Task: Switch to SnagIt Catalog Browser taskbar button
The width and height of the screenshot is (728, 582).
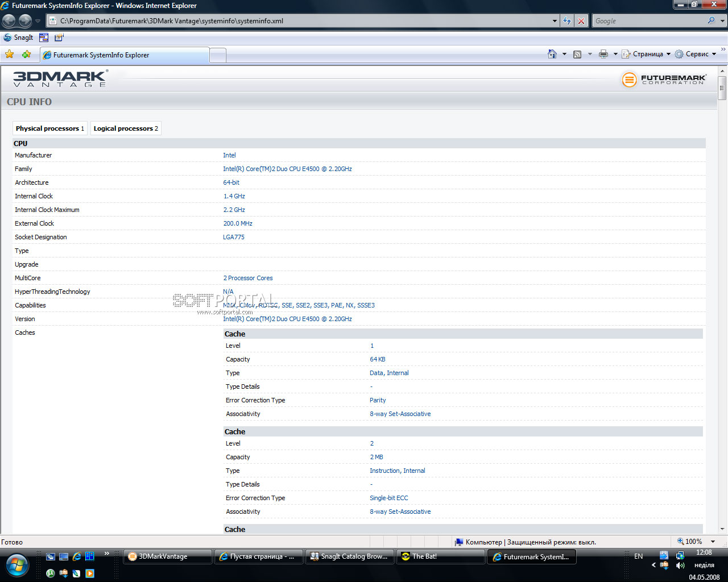Action: tap(350, 556)
